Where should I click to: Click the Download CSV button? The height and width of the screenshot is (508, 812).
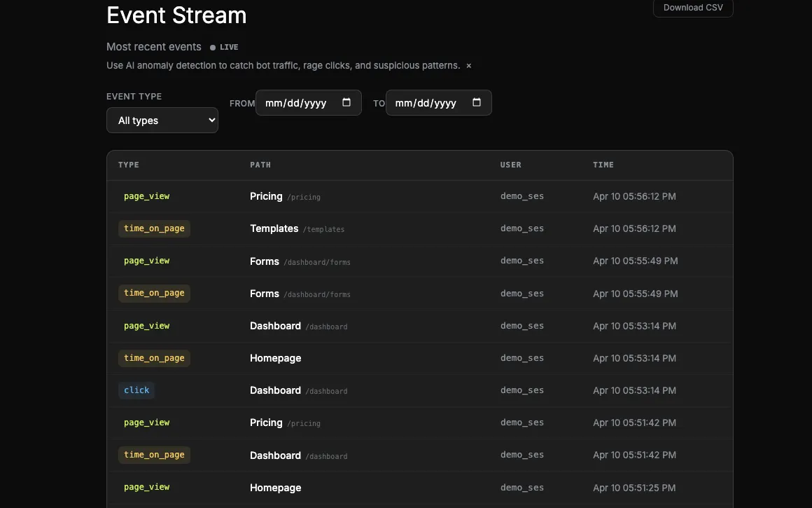coord(692,7)
